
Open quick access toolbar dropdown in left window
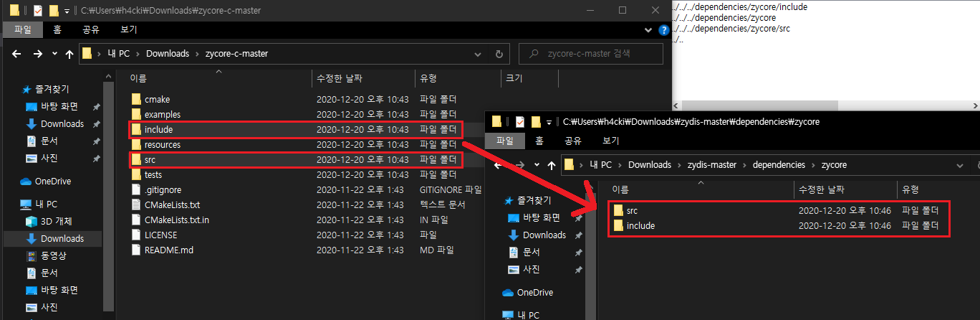click(x=67, y=11)
